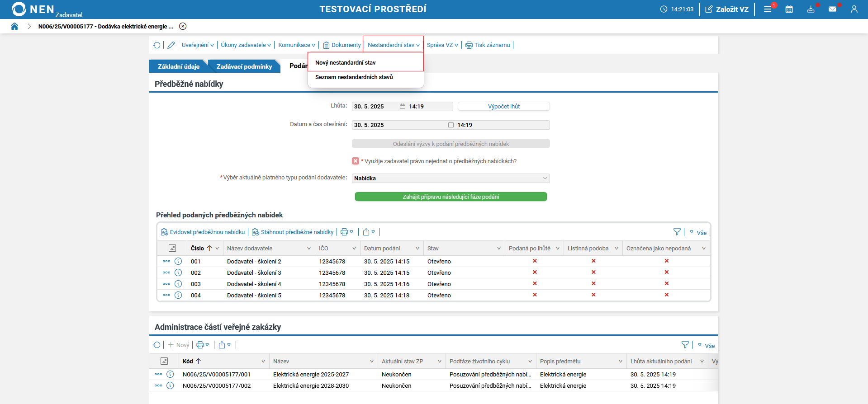
Task: Expand the Správa VZ dropdown
Action: click(x=442, y=45)
